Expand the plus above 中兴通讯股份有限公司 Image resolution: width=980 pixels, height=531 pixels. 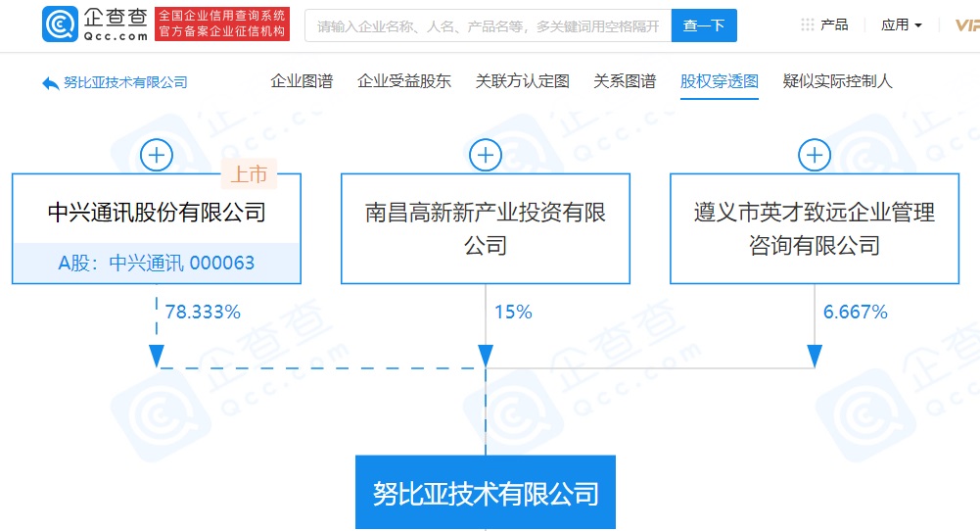pyautogui.click(x=157, y=155)
